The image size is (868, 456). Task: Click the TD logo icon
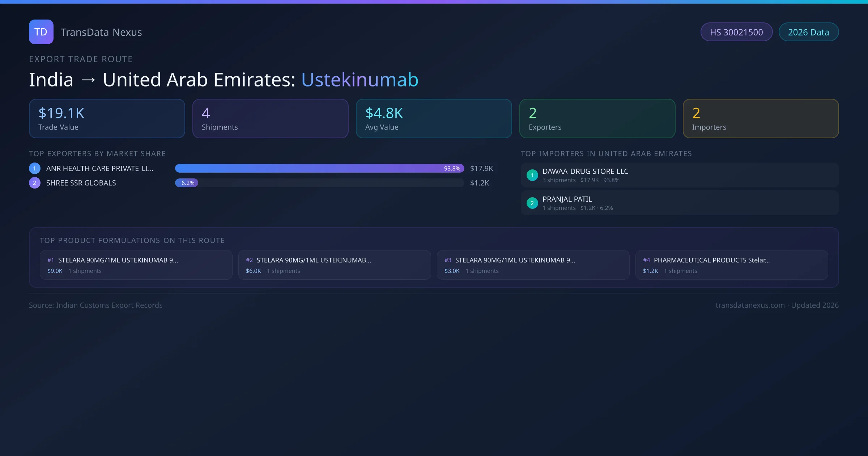(x=41, y=32)
